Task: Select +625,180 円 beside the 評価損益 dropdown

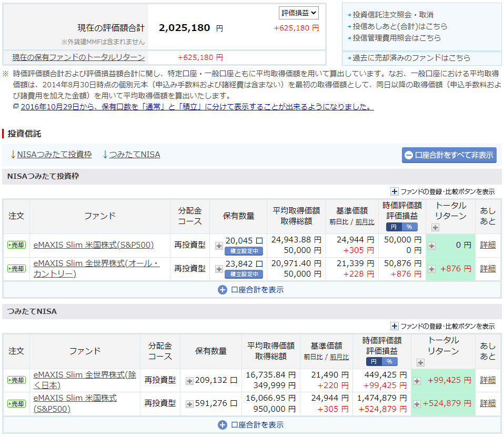Action: [296, 28]
